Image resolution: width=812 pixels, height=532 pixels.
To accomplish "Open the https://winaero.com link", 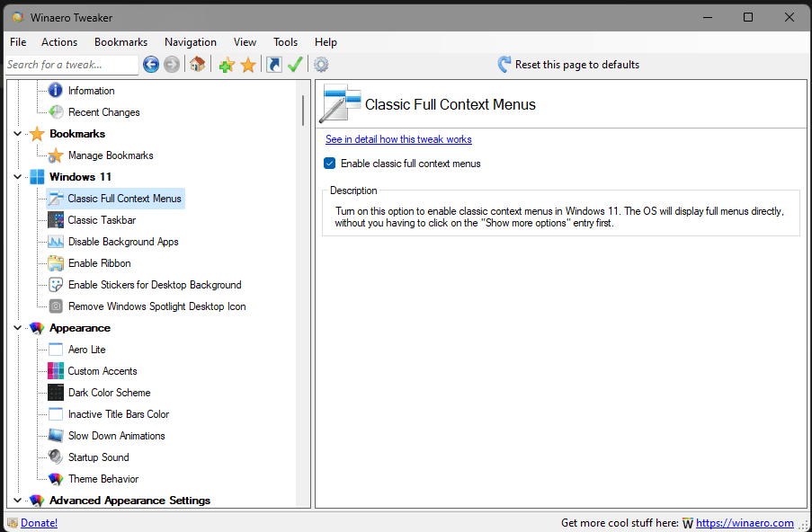I will point(745,523).
